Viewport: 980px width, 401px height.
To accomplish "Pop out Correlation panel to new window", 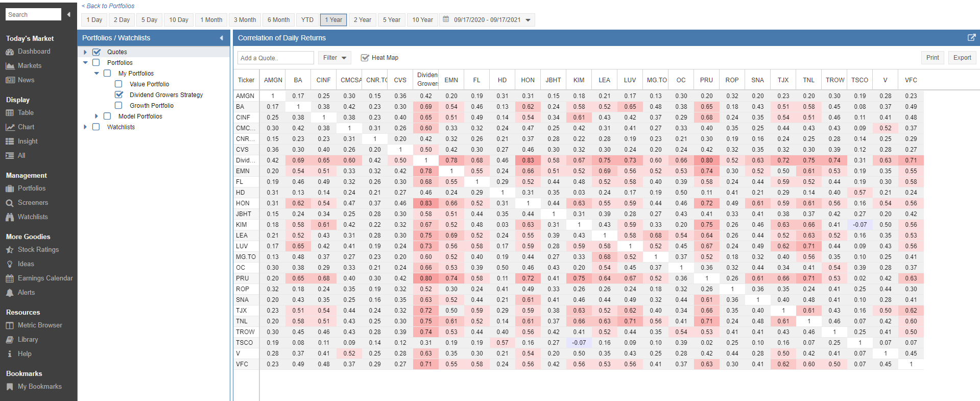I will point(971,37).
